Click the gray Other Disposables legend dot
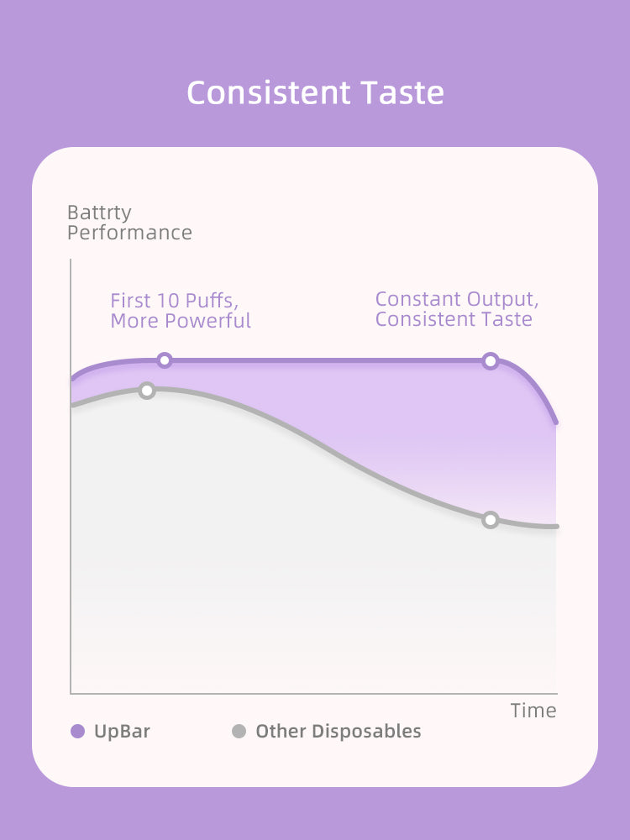The image size is (630, 840). [239, 732]
